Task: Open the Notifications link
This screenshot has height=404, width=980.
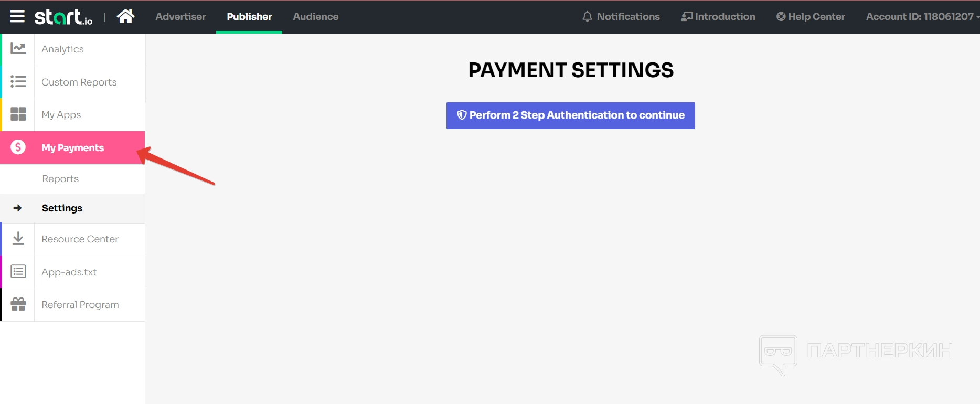Action: 621,17
